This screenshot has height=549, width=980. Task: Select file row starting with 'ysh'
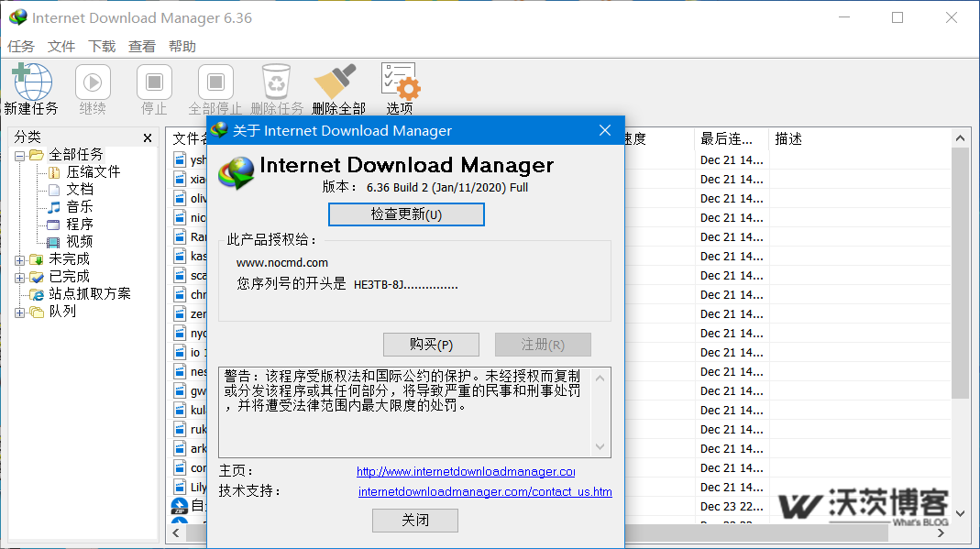pyautogui.click(x=190, y=159)
